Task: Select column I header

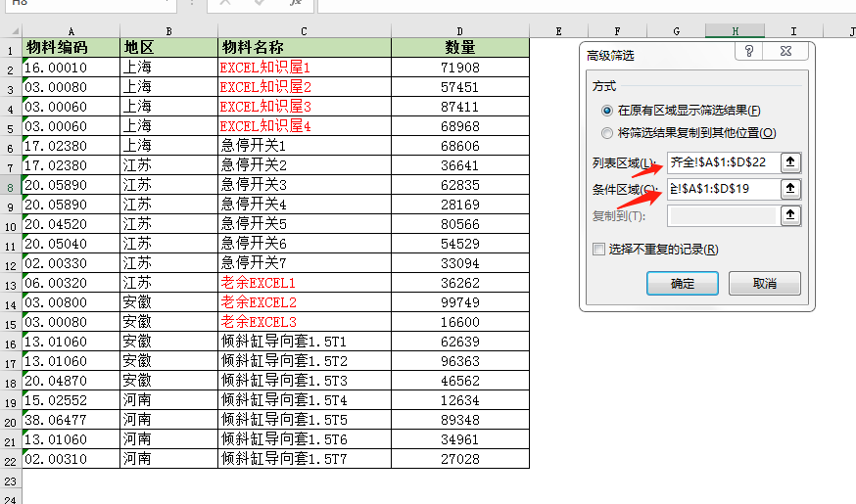Action: click(793, 31)
